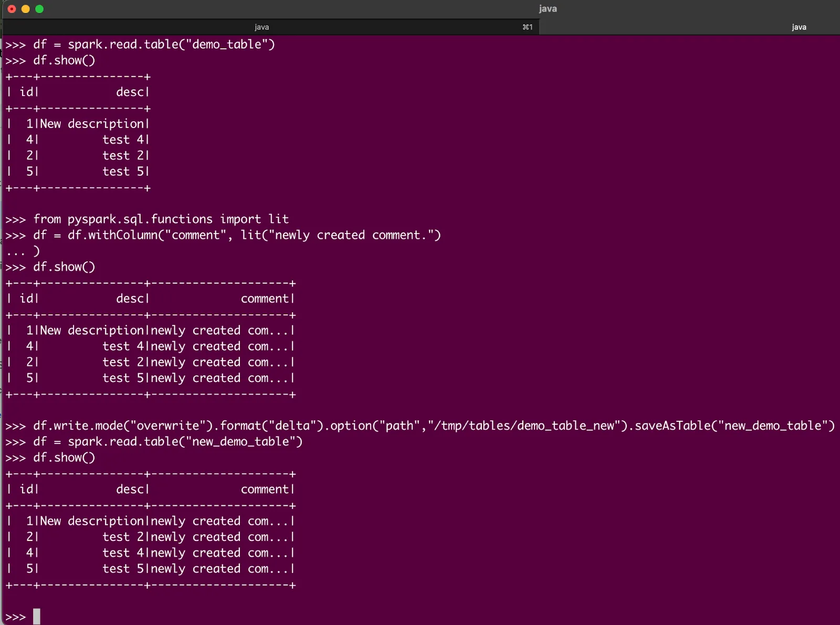Click the newly created com... cell for id 5

(222, 378)
